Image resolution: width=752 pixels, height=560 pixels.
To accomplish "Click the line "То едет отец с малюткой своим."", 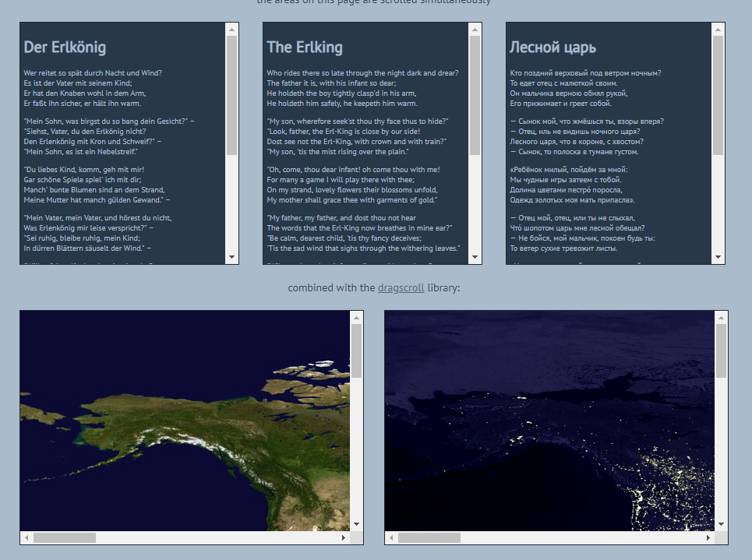I will (x=564, y=83).
